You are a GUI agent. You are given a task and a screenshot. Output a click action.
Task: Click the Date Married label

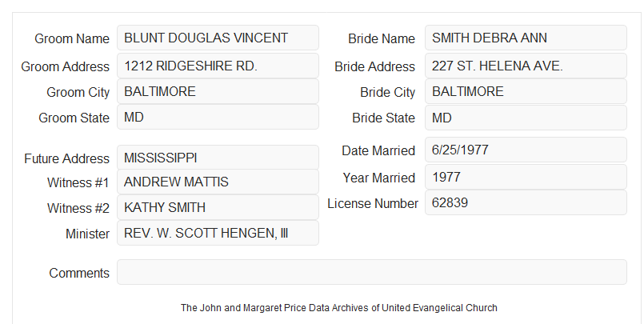pos(378,150)
